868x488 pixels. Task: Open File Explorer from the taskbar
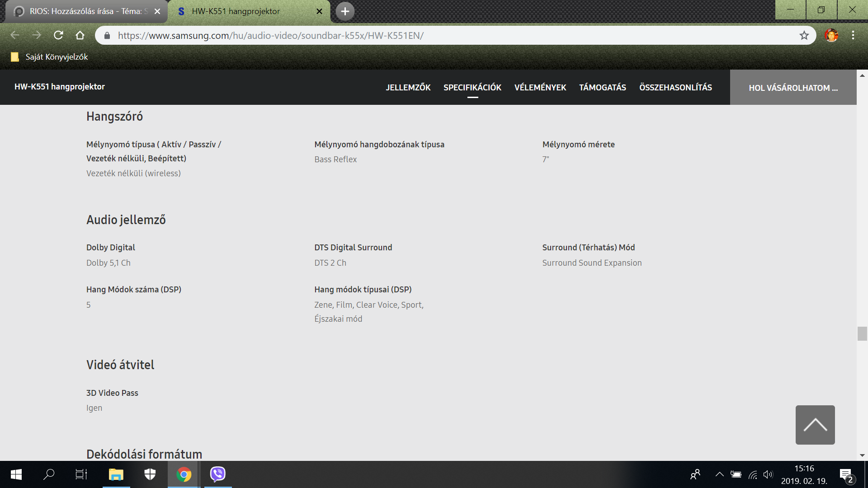coord(116,474)
